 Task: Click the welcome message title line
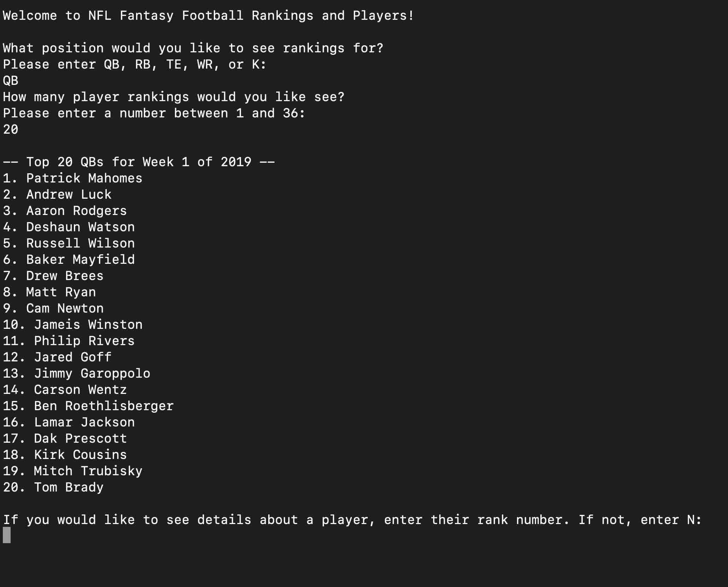(x=208, y=16)
